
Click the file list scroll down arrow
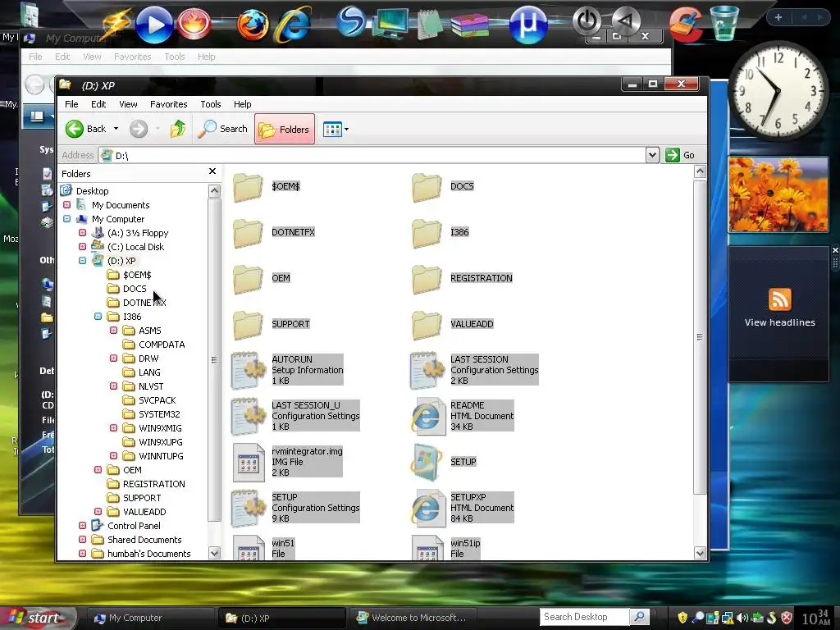(x=700, y=552)
